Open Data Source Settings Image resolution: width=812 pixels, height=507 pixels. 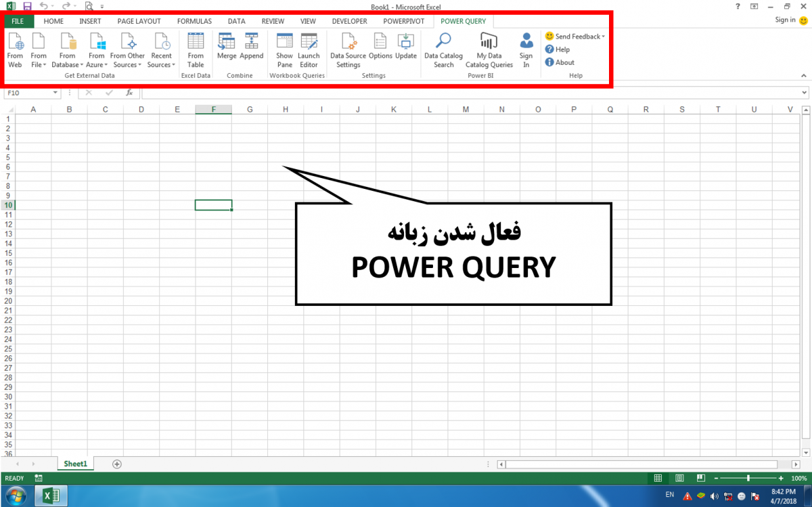348,49
